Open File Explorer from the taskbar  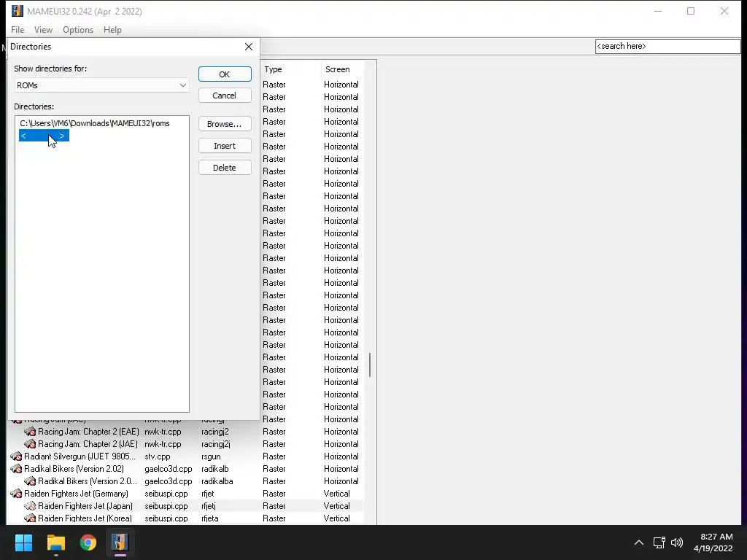[x=56, y=542]
